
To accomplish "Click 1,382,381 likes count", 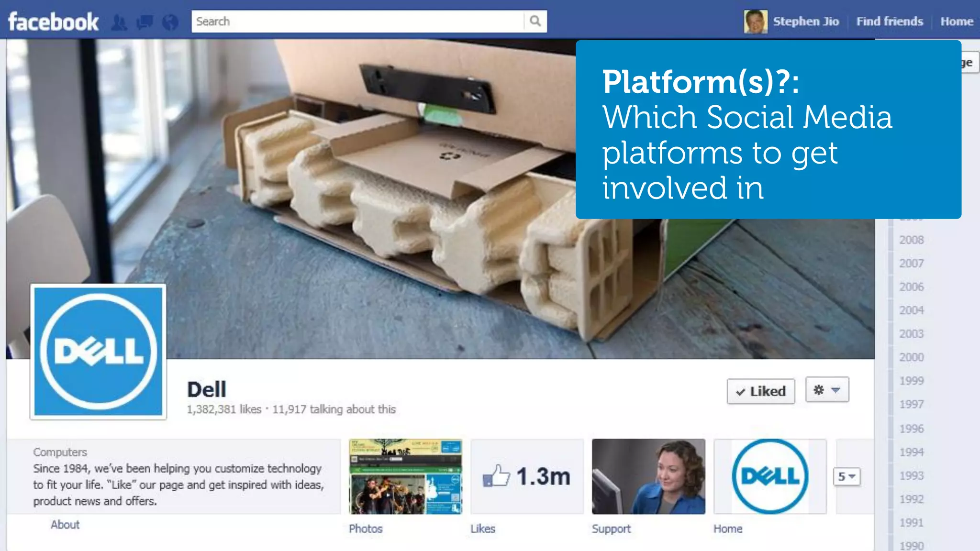I will pos(224,409).
